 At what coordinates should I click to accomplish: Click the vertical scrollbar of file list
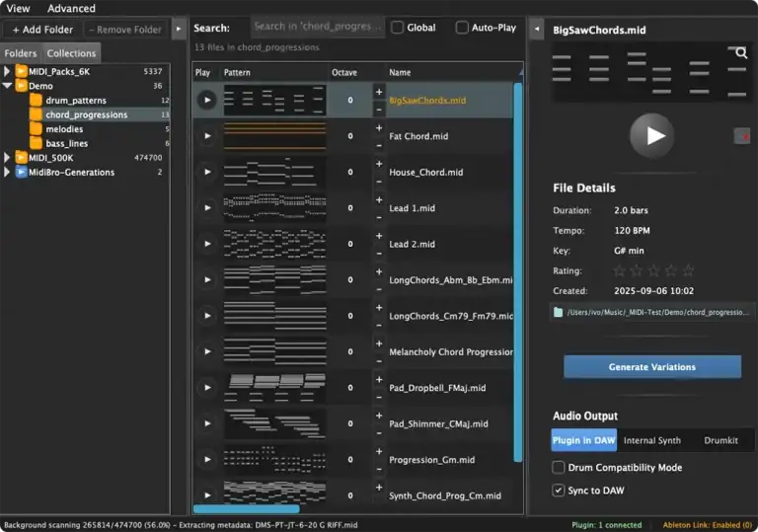518,272
